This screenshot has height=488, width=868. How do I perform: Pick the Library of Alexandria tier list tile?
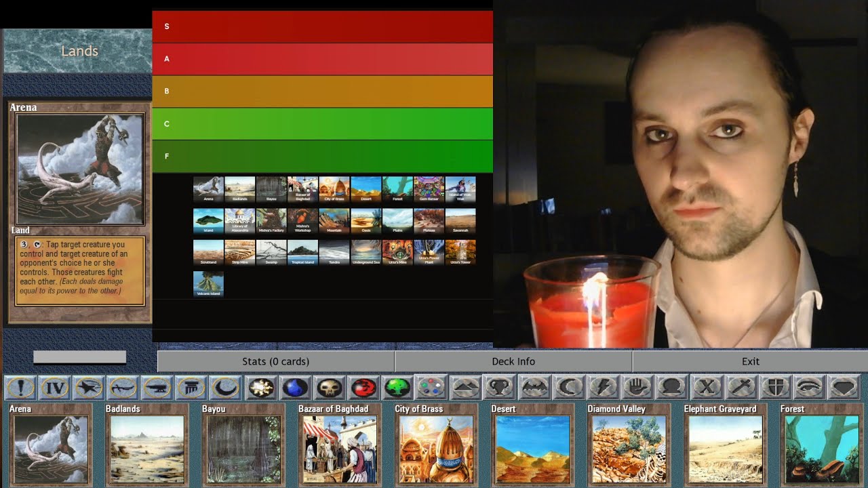point(240,221)
